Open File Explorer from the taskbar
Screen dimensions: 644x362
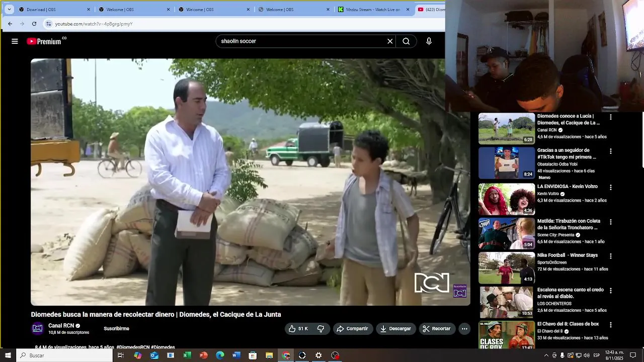[x=269, y=355]
